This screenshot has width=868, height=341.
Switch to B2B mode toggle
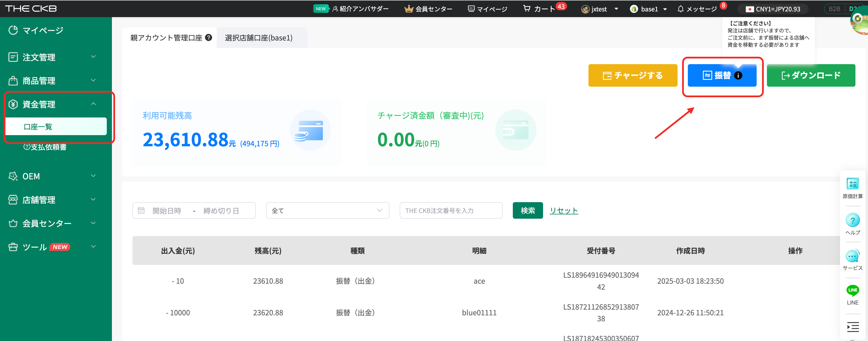(834, 9)
